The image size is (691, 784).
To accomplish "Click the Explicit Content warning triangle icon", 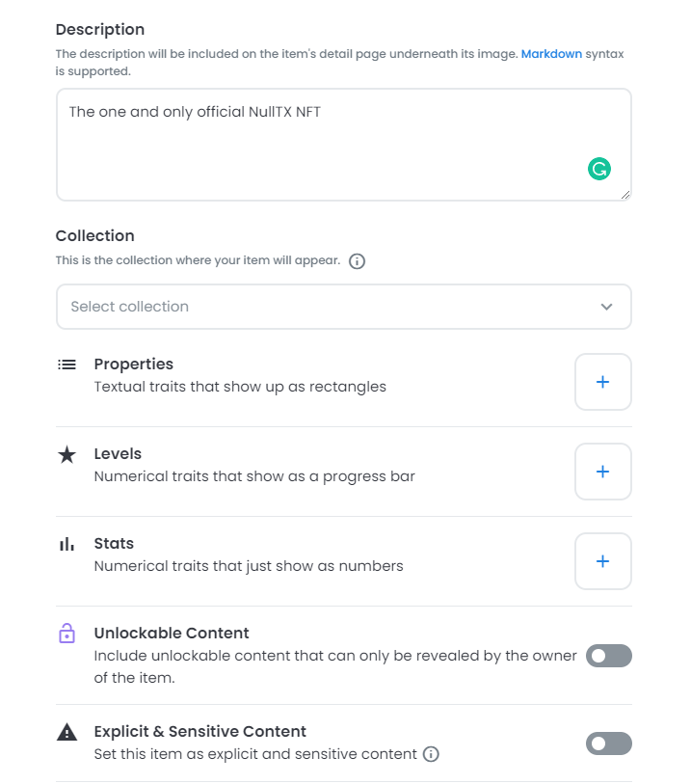I will [x=66, y=731].
